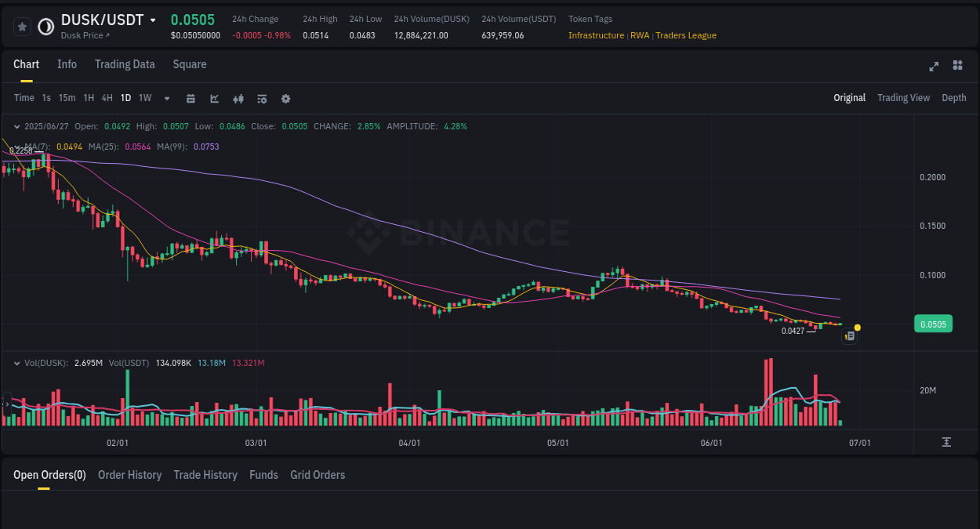Open the Order History tab
This screenshot has height=529, width=980.
pos(129,475)
